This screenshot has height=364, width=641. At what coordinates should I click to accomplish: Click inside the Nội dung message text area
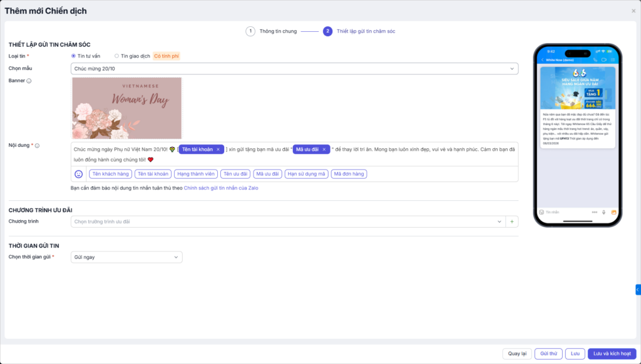(x=294, y=154)
